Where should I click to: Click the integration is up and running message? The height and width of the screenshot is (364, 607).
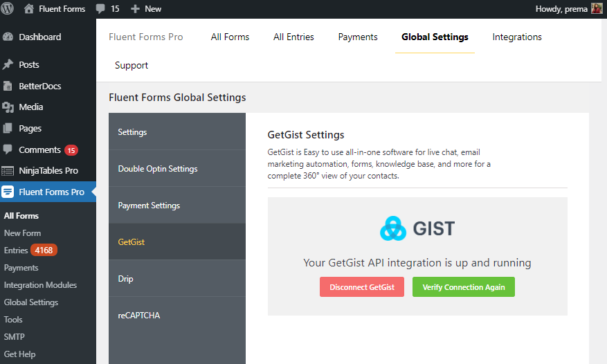click(417, 262)
